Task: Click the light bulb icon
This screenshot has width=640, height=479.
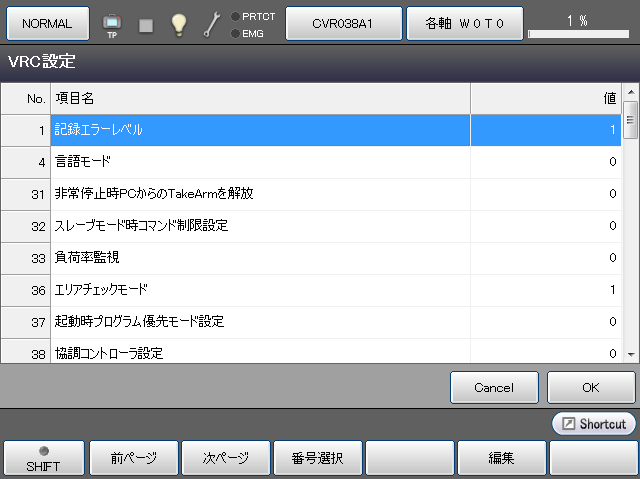Action: 179,24
